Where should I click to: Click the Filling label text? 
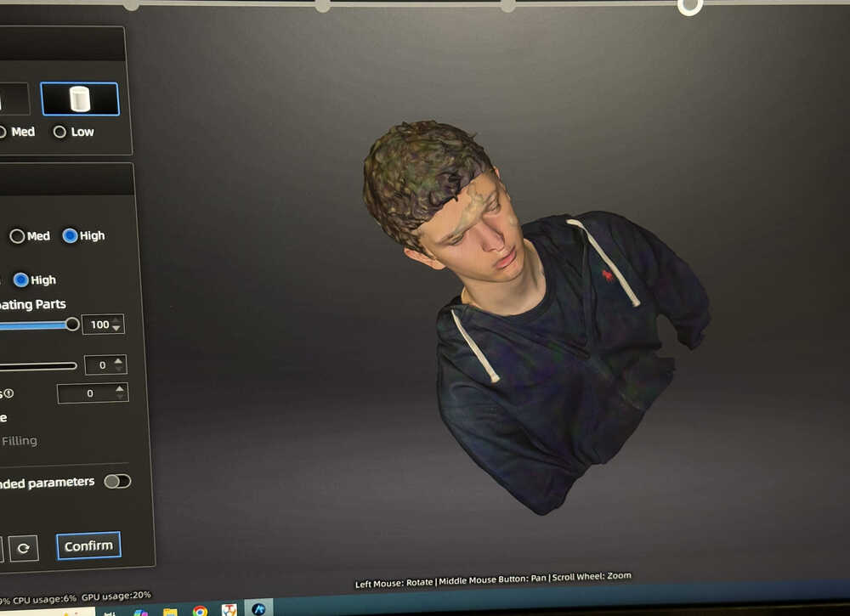[x=20, y=441]
